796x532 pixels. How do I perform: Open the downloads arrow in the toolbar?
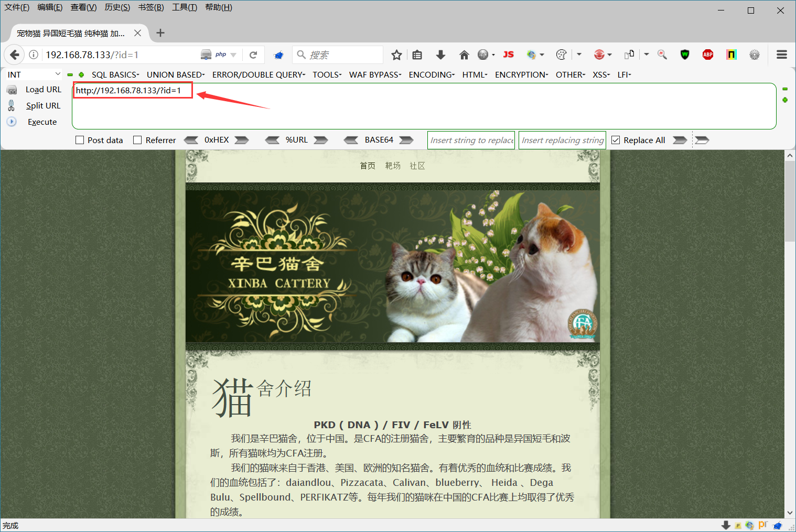pos(440,55)
